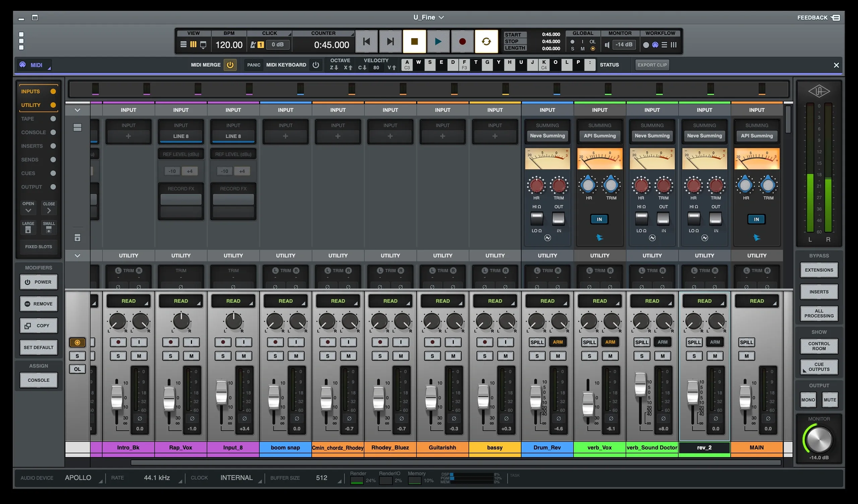This screenshot has width=858, height=504.
Task: Toggle the Loop cycle button
Action: (486, 41)
